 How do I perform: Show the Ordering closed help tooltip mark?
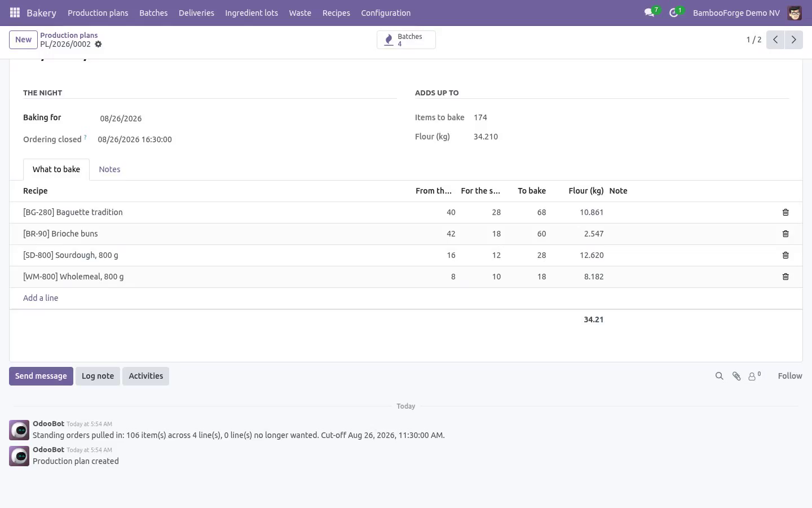pos(85,137)
